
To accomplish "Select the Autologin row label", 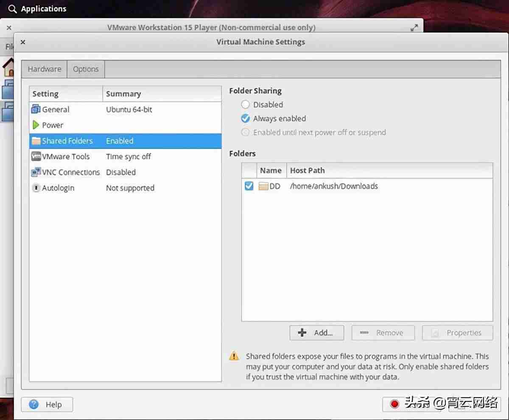I will click(x=58, y=188).
